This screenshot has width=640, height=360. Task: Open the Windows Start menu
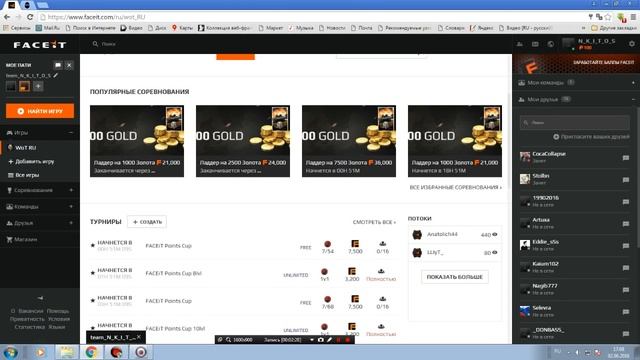point(11,352)
